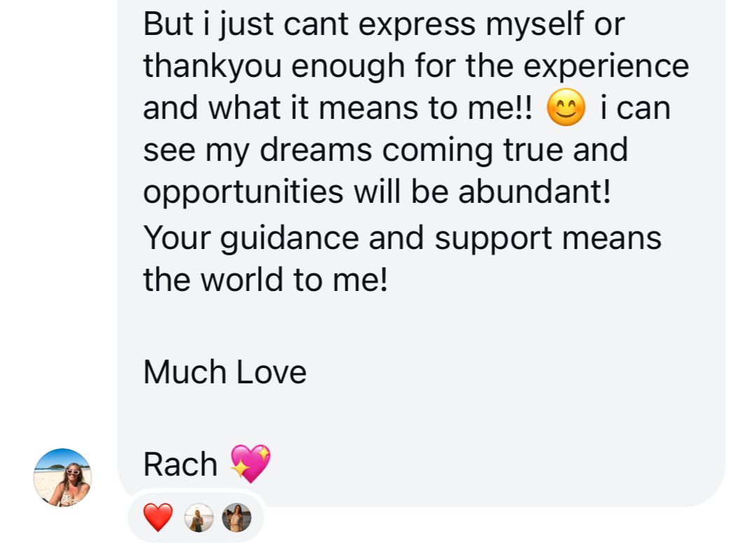The image size is (756, 554).
Task: Tap the second small reactor avatar
Action: point(236,518)
